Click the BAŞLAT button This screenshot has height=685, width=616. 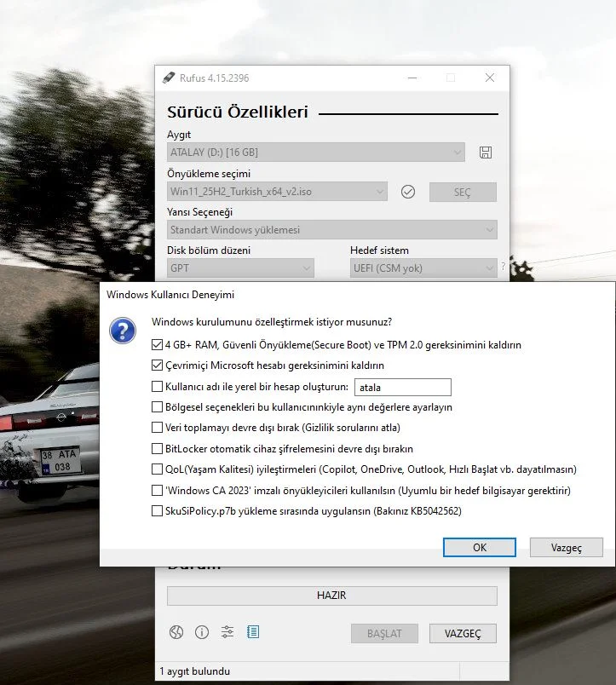click(x=384, y=633)
